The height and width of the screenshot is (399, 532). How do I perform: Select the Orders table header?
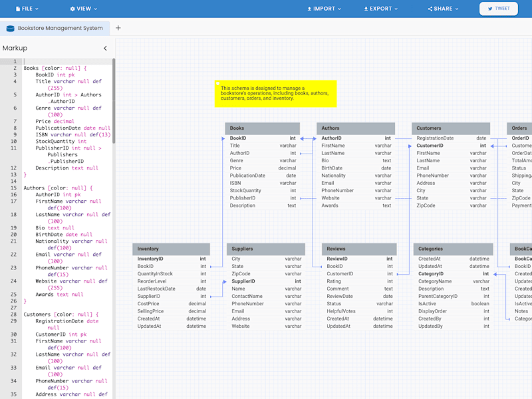pyautogui.click(x=519, y=128)
